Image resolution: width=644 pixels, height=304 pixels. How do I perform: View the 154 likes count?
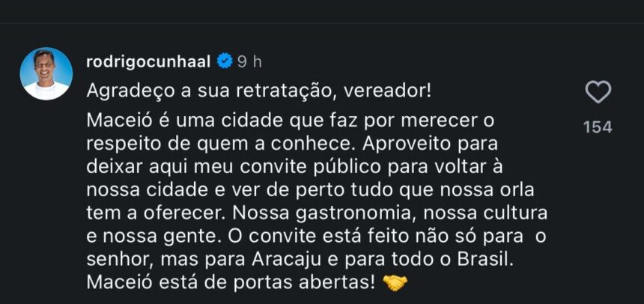click(598, 127)
